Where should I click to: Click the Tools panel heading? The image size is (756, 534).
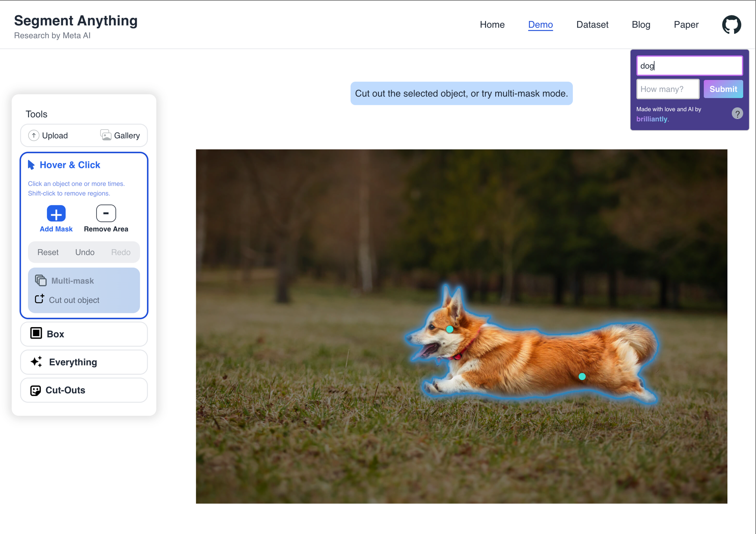(36, 114)
